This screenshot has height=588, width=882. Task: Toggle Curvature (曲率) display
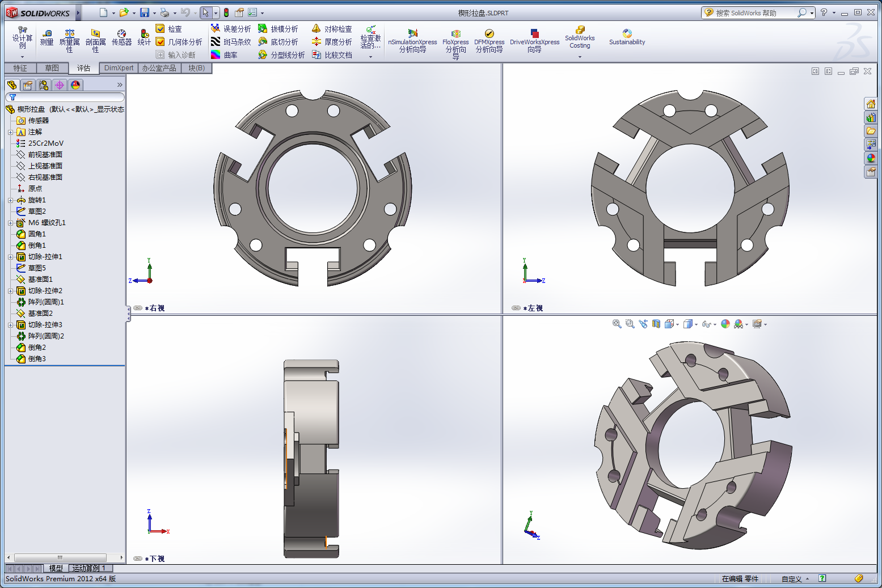(225, 54)
